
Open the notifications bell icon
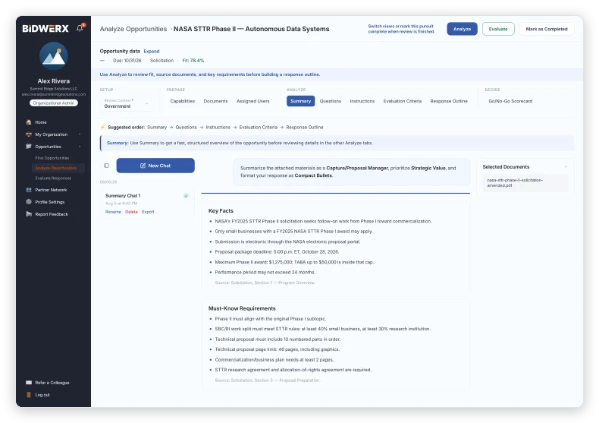(80, 28)
